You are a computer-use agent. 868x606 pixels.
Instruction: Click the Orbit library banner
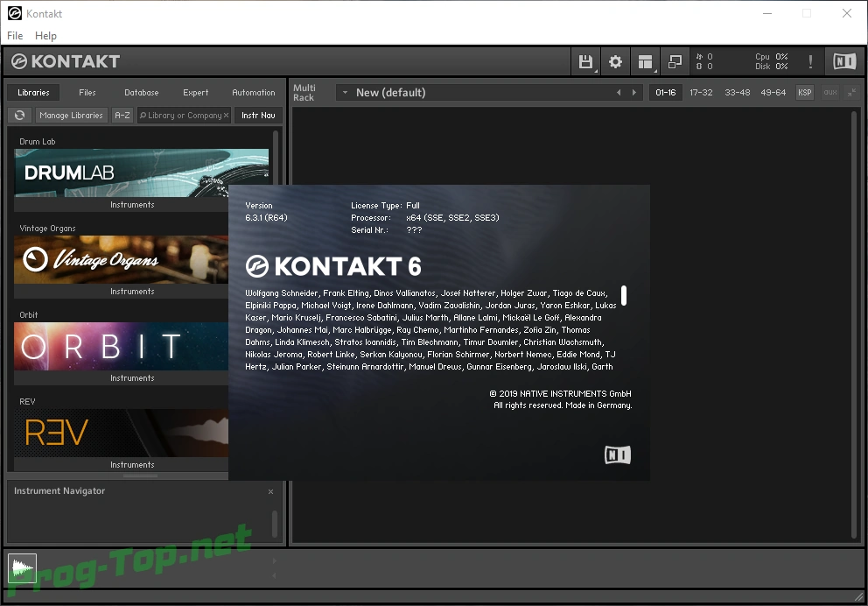click(122, 346)
